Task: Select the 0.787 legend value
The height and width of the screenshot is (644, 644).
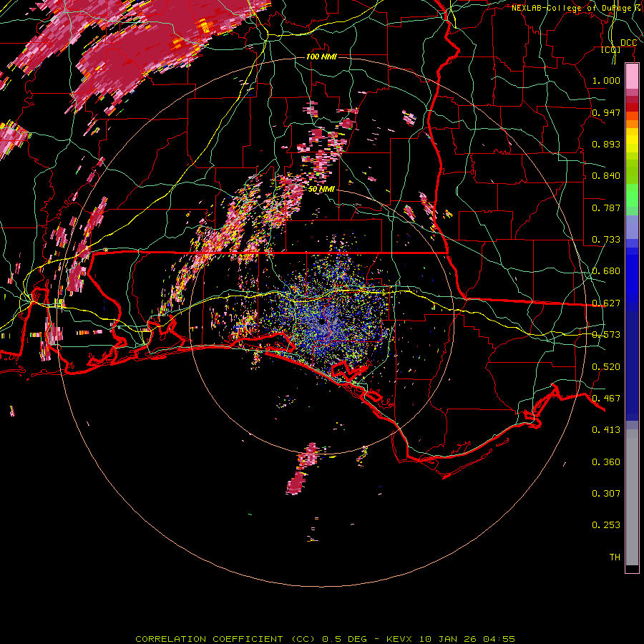Action: click(606, 208)
